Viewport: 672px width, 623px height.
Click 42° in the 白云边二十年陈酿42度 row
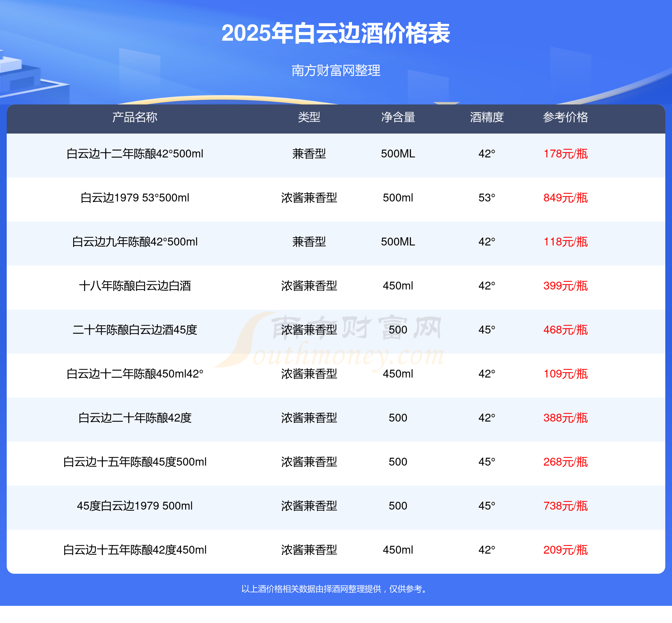pos(487,418)
